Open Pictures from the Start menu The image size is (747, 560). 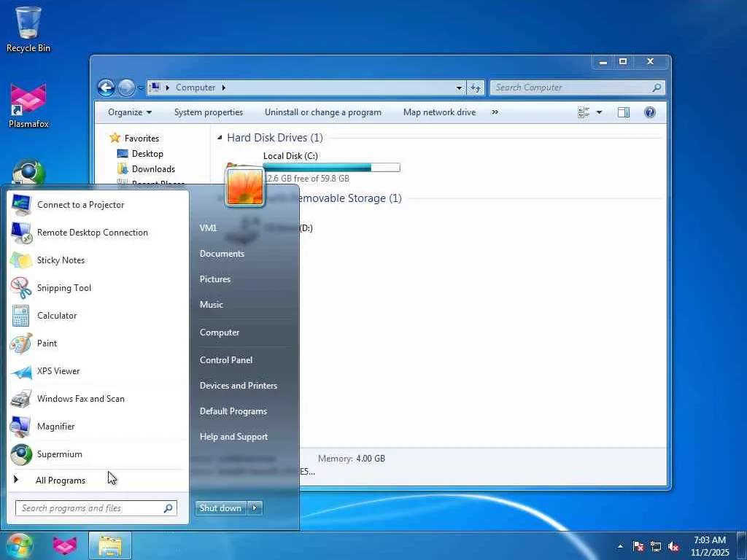click(x=215, y=279)
